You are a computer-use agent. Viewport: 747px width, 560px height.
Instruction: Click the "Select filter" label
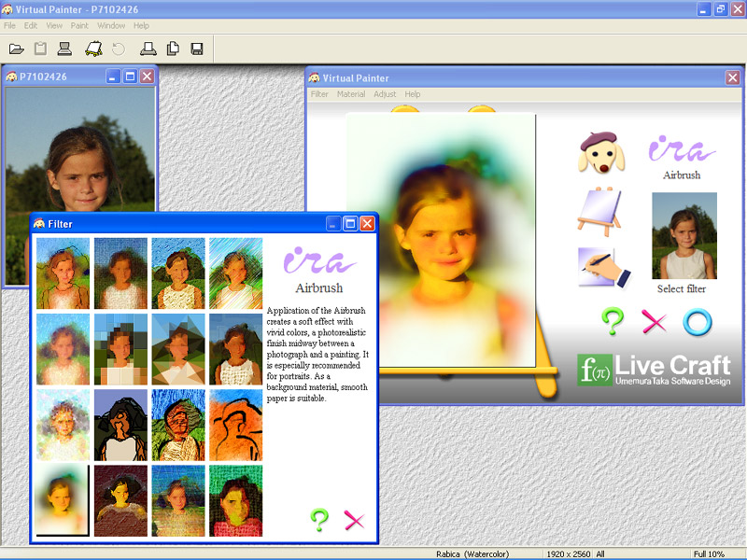coord(682,288)
